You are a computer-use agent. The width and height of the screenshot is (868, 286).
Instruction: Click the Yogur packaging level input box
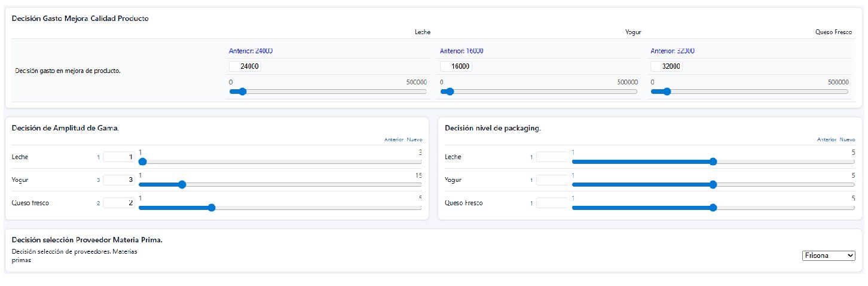click(552, 180)
